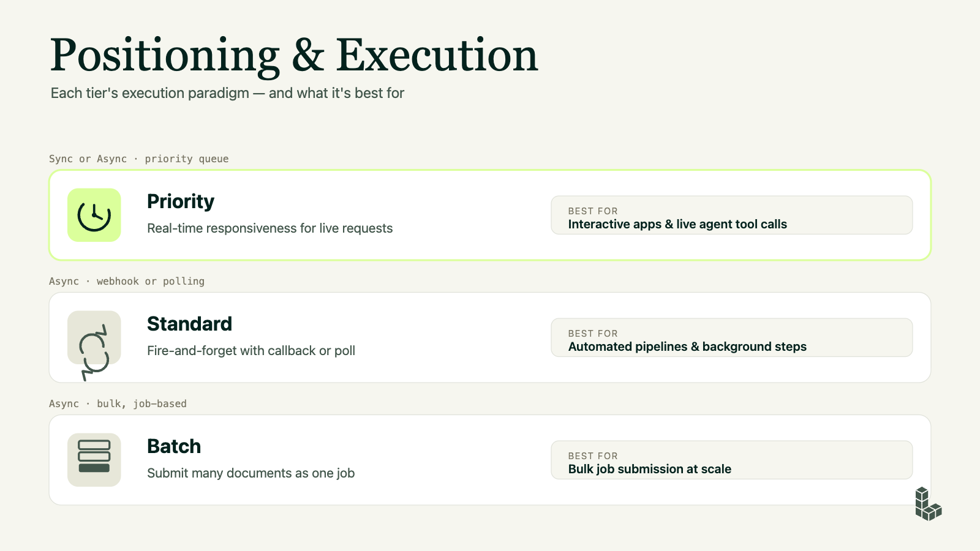Select the Batch tier heading
980x551 pixels.
(174, 446)
